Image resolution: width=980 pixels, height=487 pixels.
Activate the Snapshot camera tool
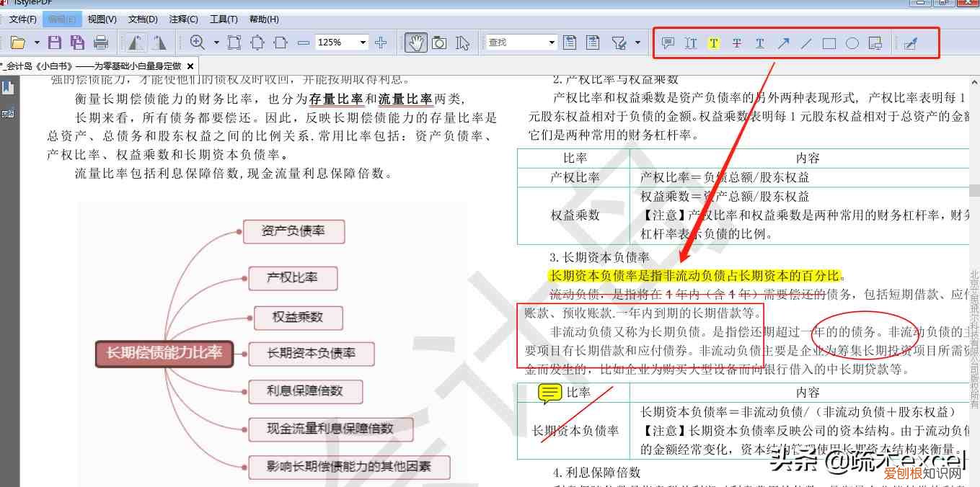coord(440,43)
